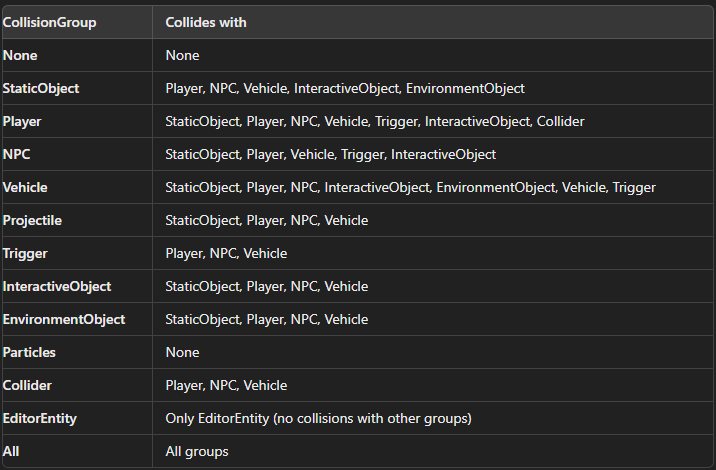Screen dimensions: 716x470
Task: Click the EditorEntity group name cell
Action: (x=40, y=418)
